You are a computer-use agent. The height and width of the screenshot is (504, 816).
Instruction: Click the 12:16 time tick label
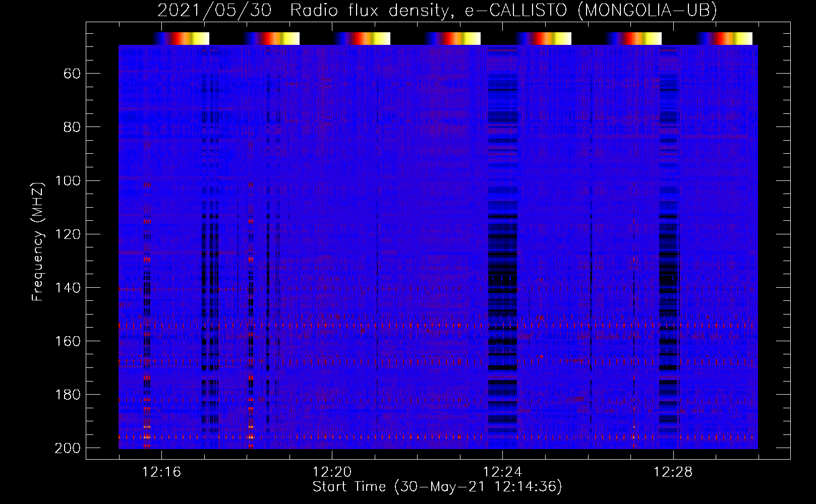click(161, 472)
